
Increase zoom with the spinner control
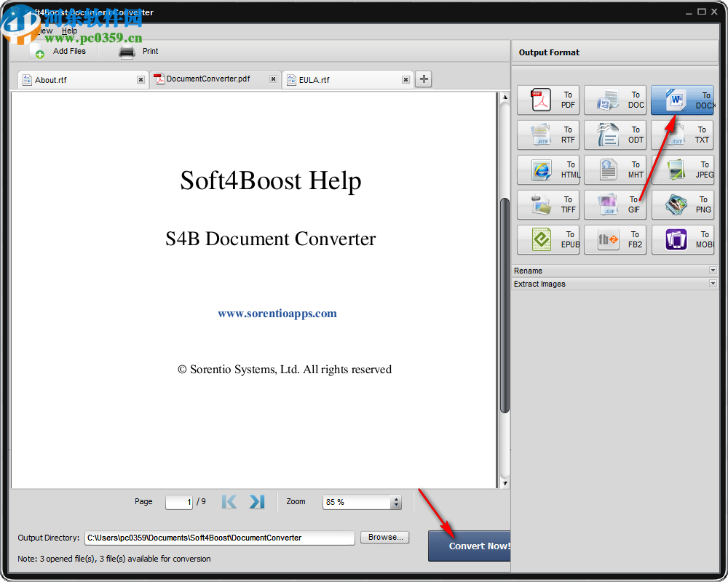pyautogui.click(x=395, y=498)
